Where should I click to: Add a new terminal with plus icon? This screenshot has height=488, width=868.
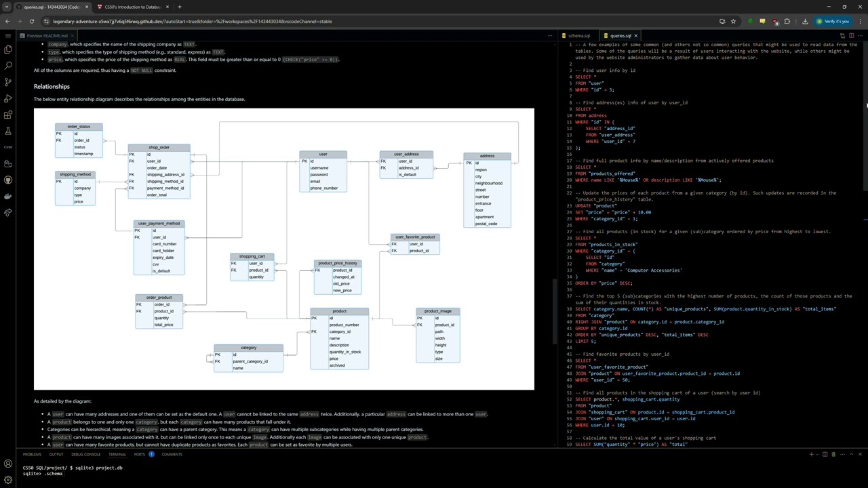pos(811,454)
